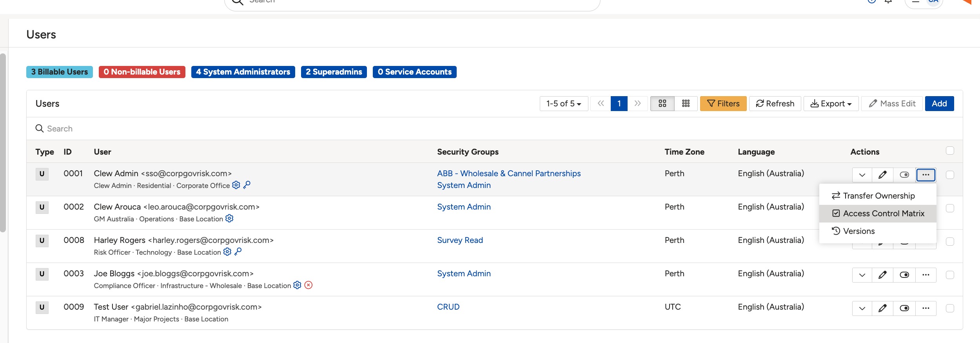Click gear icon beside Corporate Office
This screenshot has width=980, height=343.
236,185
